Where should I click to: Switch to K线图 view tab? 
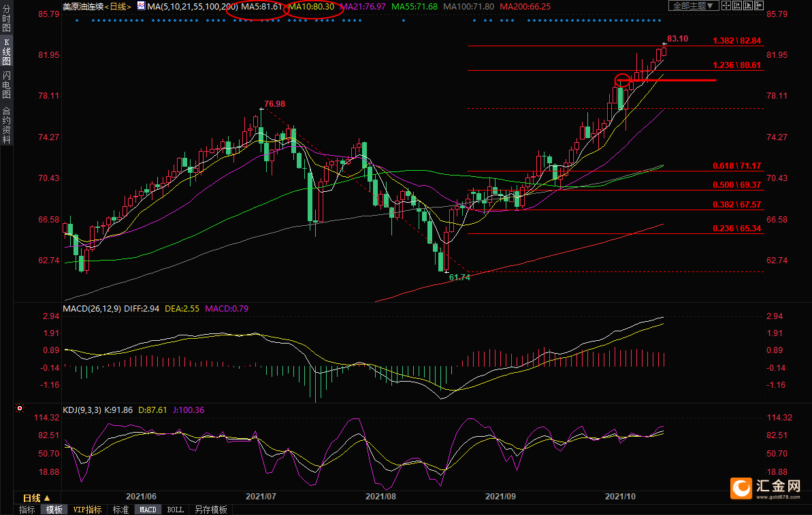pyautogui.click(x=6, y=52)
